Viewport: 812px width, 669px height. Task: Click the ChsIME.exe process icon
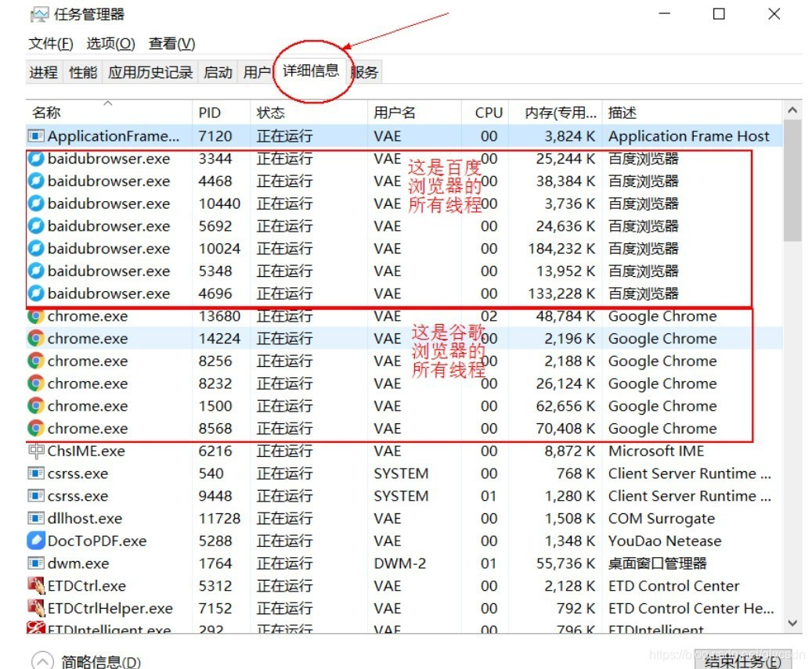tap(36, 451)
